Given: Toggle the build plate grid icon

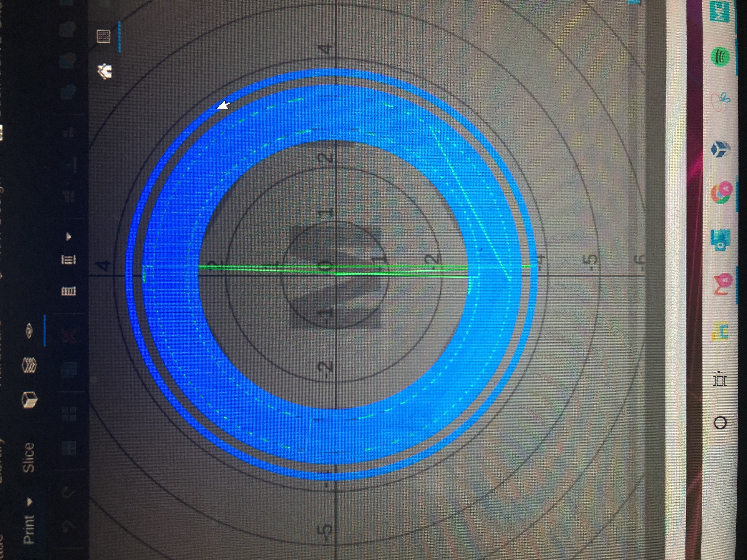Looking at the screenshot, I should click(x=104, y=36).
